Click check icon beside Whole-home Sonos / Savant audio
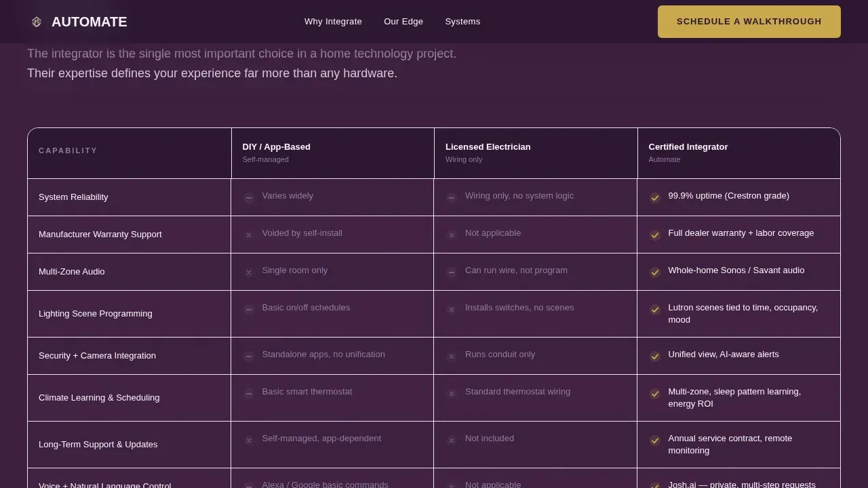Viewport: 868px width, 488px height. (655, 272)
